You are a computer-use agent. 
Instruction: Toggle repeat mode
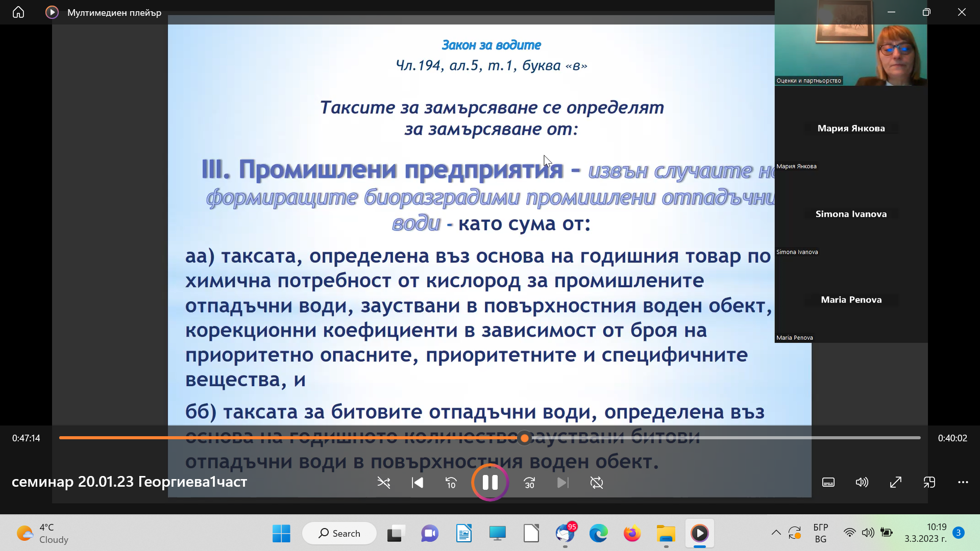pos(596,483)
